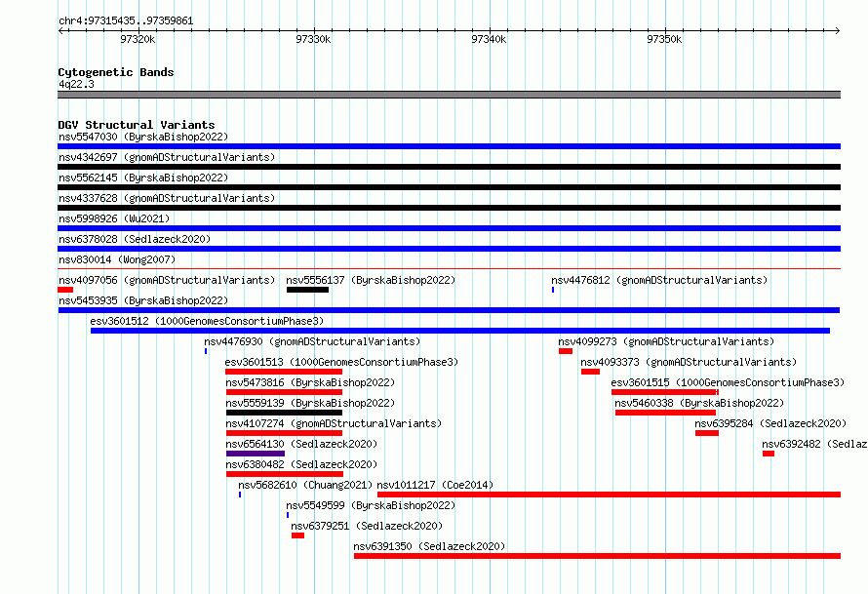Click the nsv5547030 (ByrskaBishop2022) variant label

(143, 137)
